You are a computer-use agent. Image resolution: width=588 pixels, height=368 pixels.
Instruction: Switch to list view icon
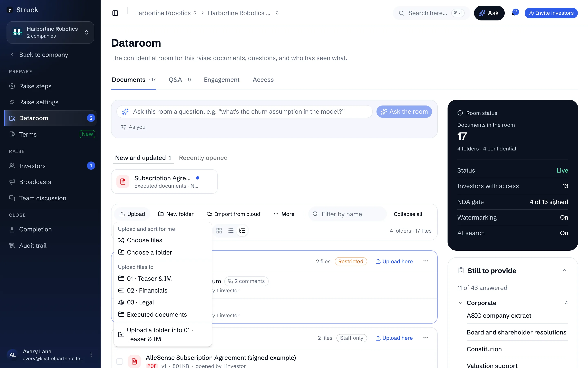231,230
